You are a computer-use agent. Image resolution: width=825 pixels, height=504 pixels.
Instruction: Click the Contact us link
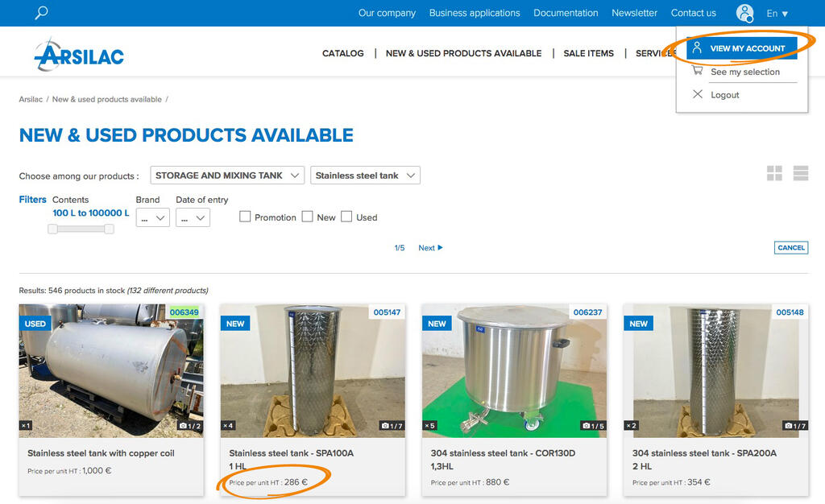click(x=693, y=13)
